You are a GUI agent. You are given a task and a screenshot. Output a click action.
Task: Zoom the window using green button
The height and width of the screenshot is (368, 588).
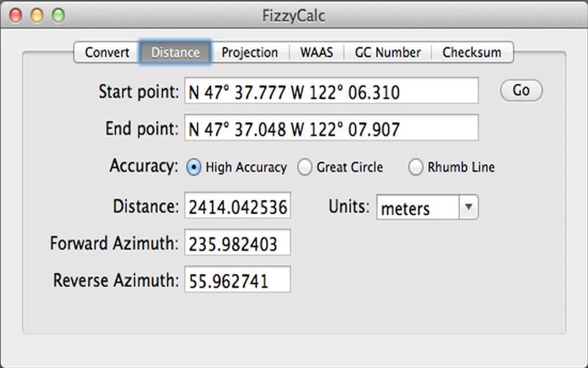59,15
